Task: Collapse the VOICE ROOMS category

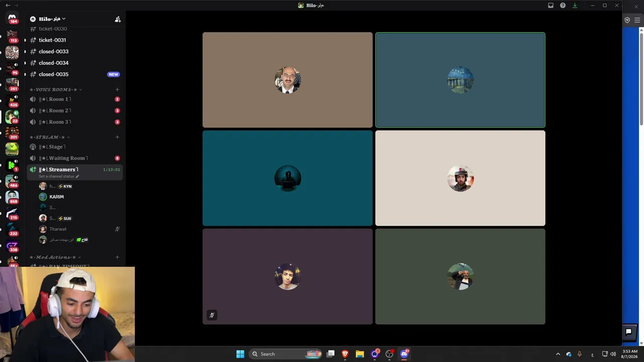Action: pyautogui.click(x=56, y=89)
